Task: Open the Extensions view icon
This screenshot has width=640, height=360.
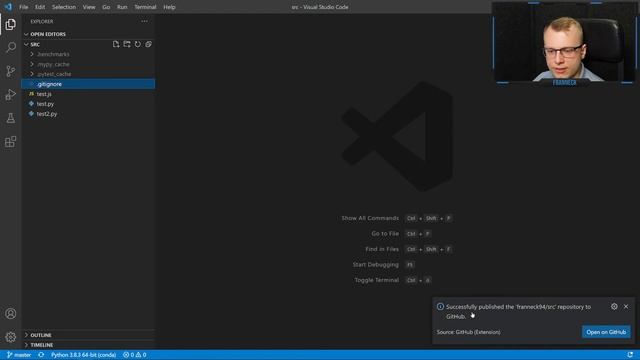Action: coord(11,142)
